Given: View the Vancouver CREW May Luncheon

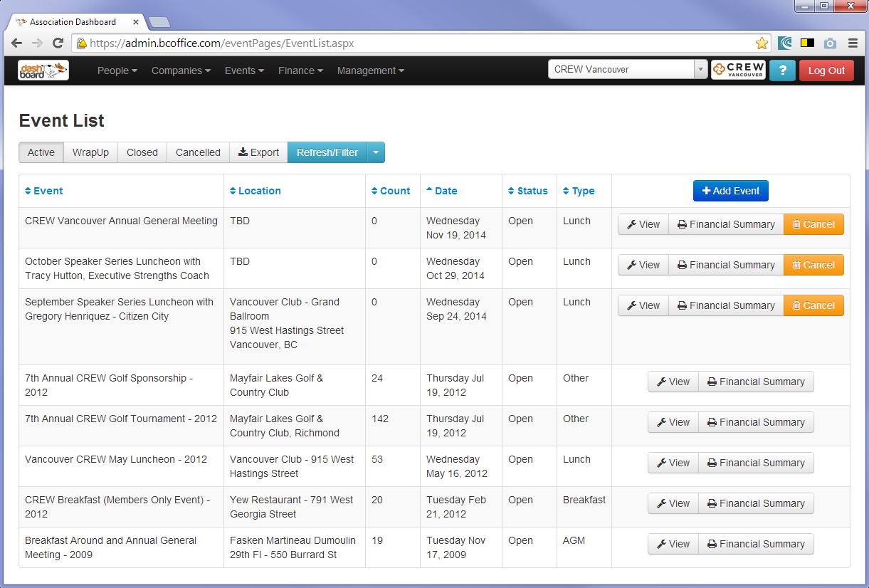Looking at the screenshot, I should click(x=673, y=463).
